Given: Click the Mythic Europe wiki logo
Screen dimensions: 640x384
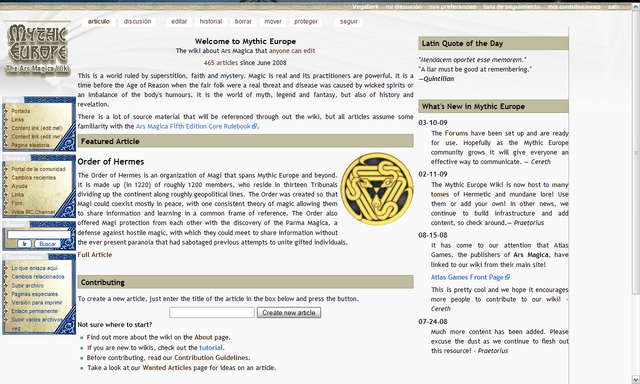Looking at the screenshot, I should click(38, 48).
